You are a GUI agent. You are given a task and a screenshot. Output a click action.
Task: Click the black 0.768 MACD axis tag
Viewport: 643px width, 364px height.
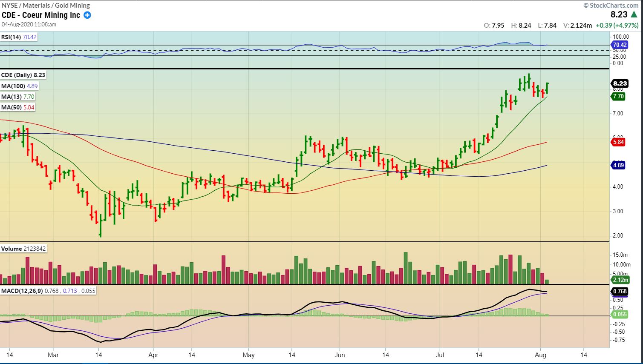click(620, 291)
